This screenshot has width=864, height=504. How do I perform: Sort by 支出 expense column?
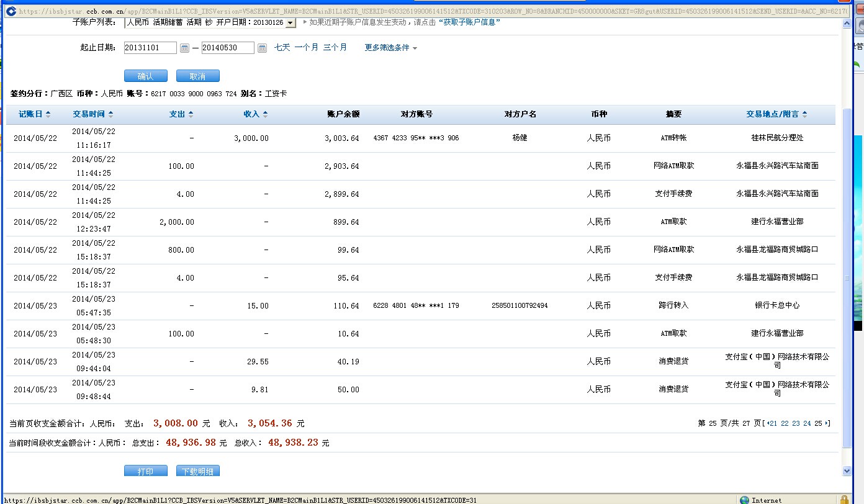point(181,114)
